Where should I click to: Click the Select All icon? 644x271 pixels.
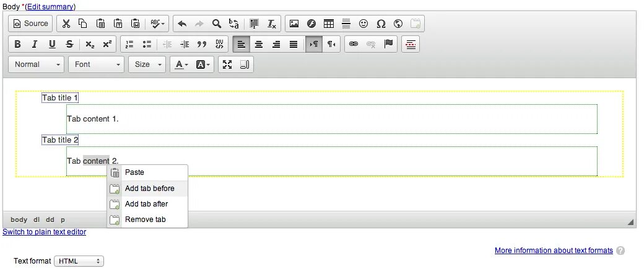point(255,24)
